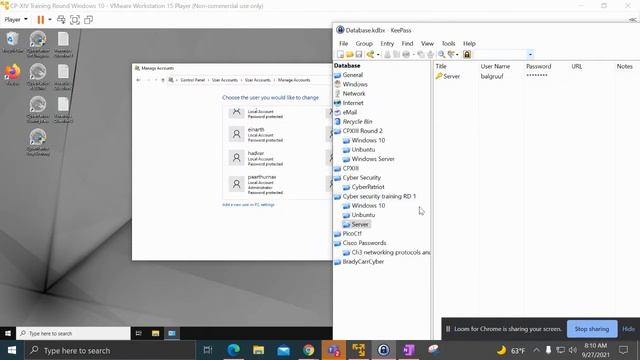Open the KeePass Entry menu

(x=387, y=43)
